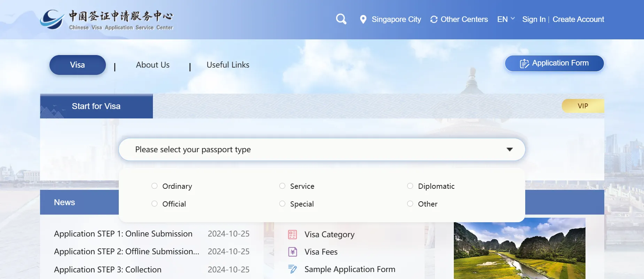Select the Diplomatic passport radio button
This screenshot has width=644, height=279.
410,186
